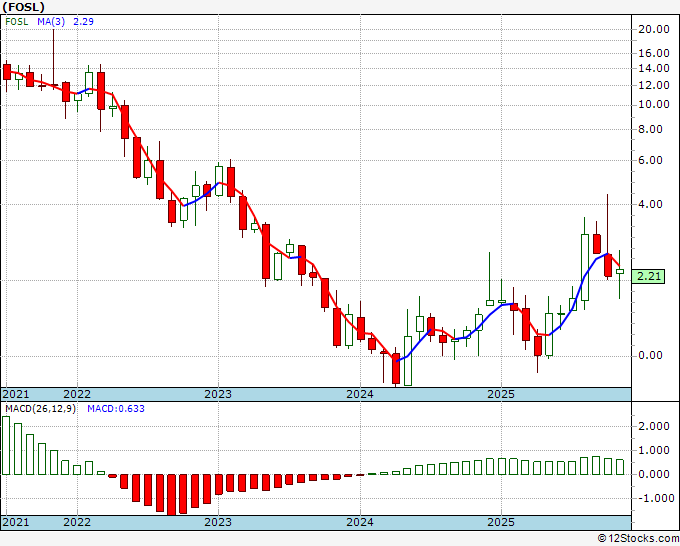Click the tallest green candle in mid-2025
The height and width of the screenshot is (546, 680).
[x=585, y=267]
